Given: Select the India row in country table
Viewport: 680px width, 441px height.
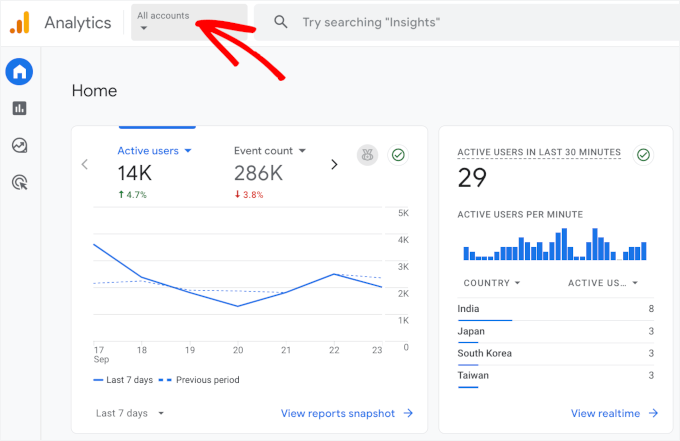Looking at the screenshot, I should 556,310.
